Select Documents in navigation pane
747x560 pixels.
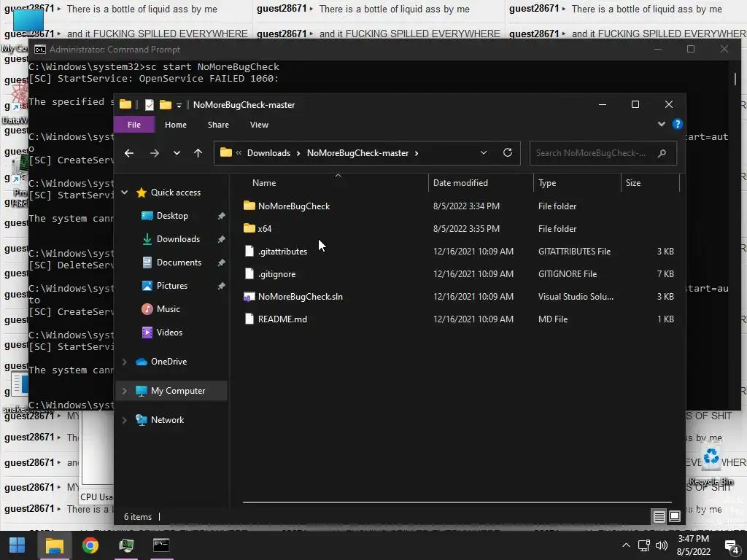tap(179, 262)
